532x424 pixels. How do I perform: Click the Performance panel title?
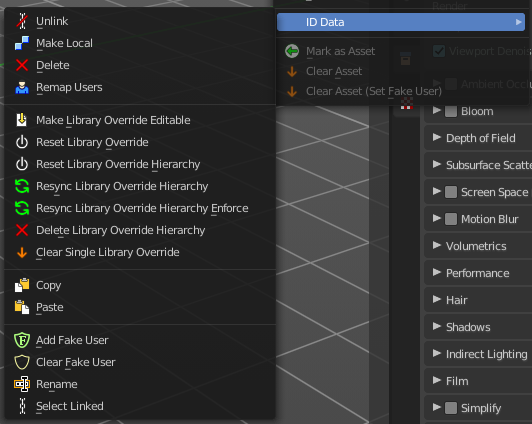(x=477, y=273)
